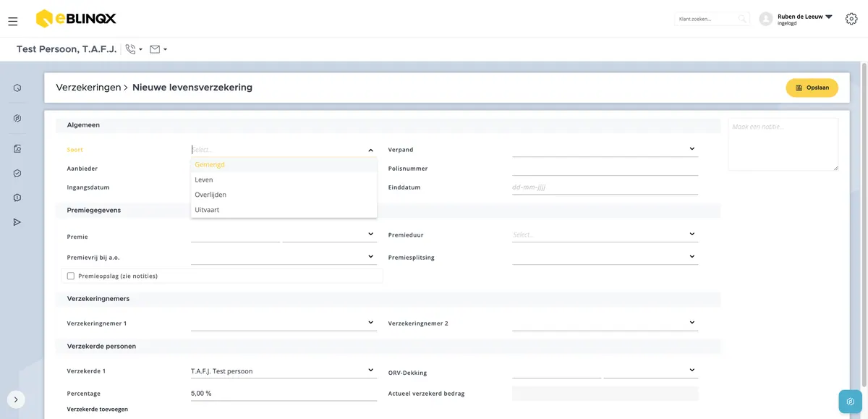The height and width of the screenshot is (419, 868).
Task: Click the Test Persoon, T.A.F.J. client name
Action: (x=67, y=49)
